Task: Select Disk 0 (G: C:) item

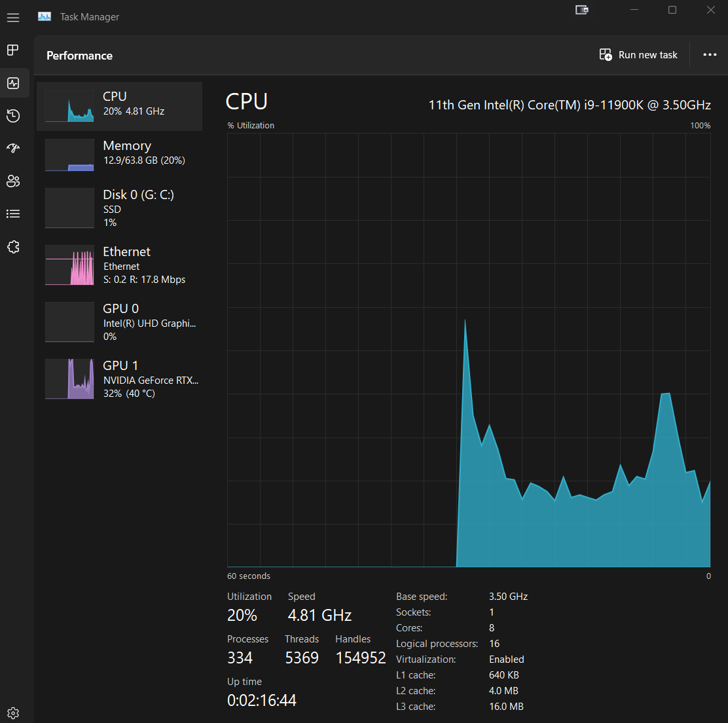Action: pos(119,208)
